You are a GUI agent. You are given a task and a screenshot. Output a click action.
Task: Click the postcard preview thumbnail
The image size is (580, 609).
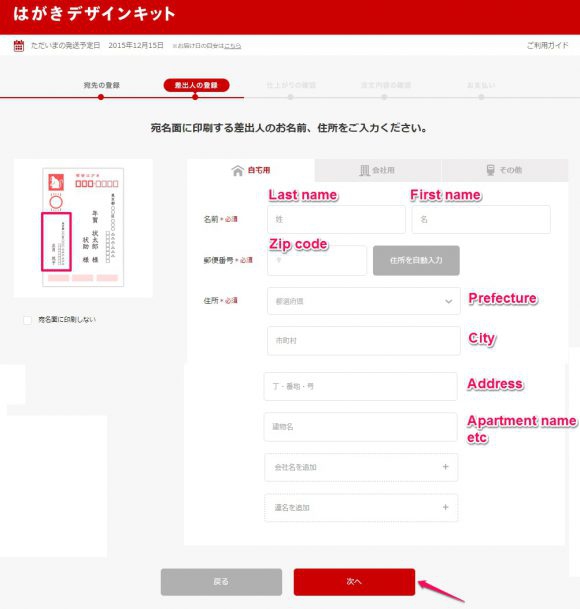(x=83, y=228)
